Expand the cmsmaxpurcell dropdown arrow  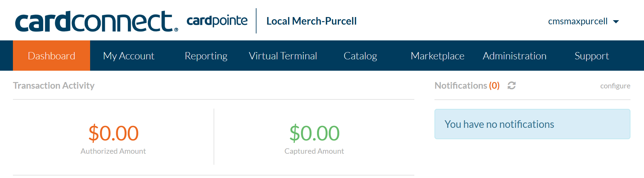point(616,22)
